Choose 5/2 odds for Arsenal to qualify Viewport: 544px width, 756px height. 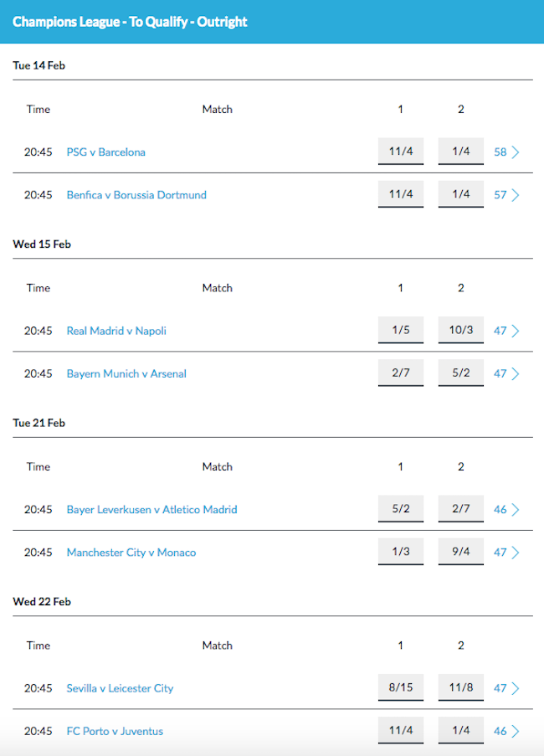tap(460, 373)
